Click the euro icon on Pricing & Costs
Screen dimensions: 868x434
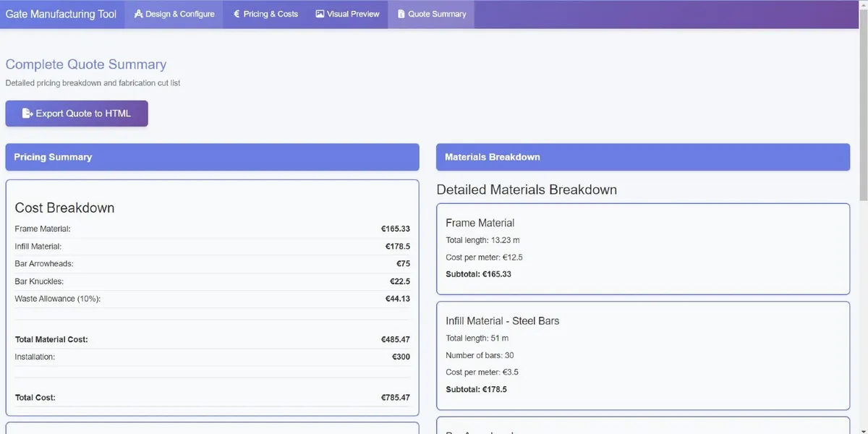(237, 14)
